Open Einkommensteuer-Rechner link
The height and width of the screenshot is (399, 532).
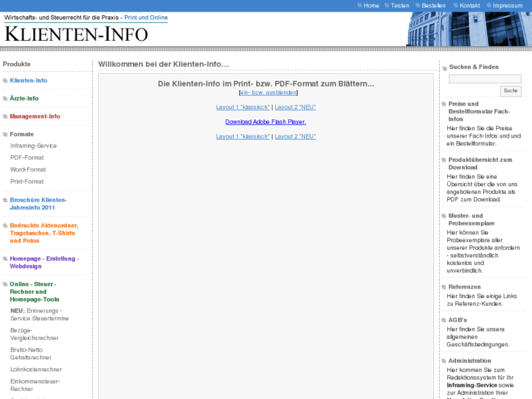point(35,385)
